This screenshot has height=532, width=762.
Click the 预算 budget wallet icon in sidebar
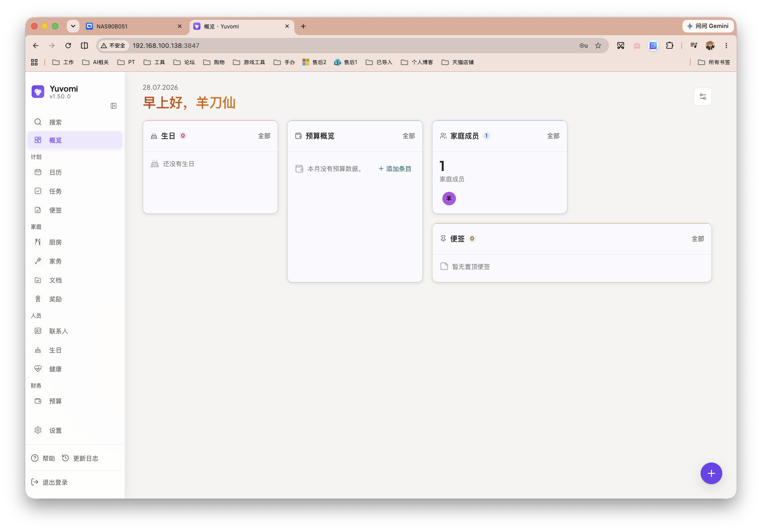(38, 401)
